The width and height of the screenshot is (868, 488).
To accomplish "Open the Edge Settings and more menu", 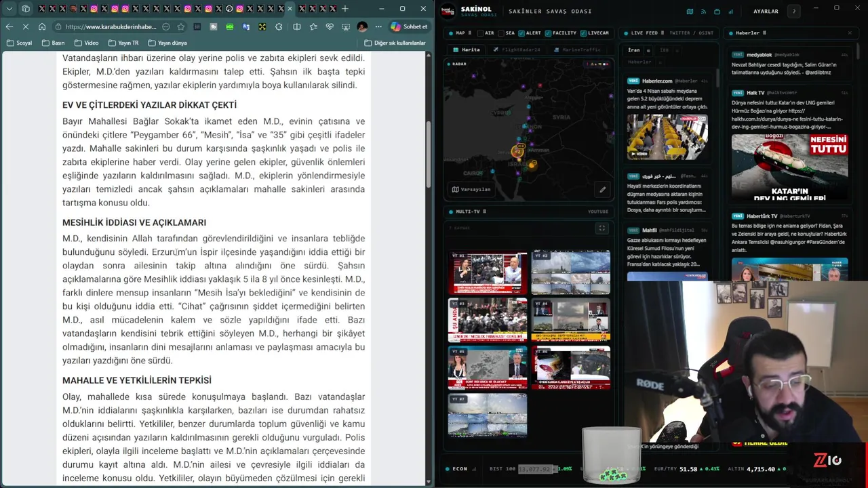I will 378,26.
